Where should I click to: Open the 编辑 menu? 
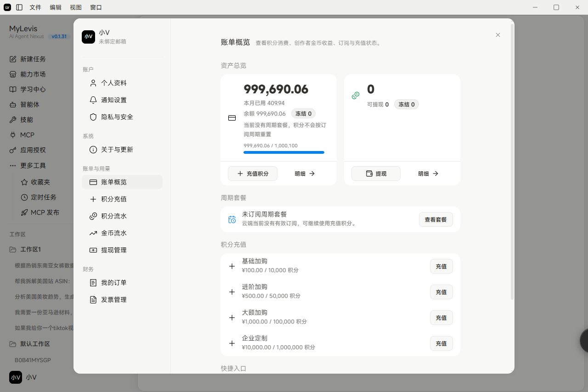(56, 7)
